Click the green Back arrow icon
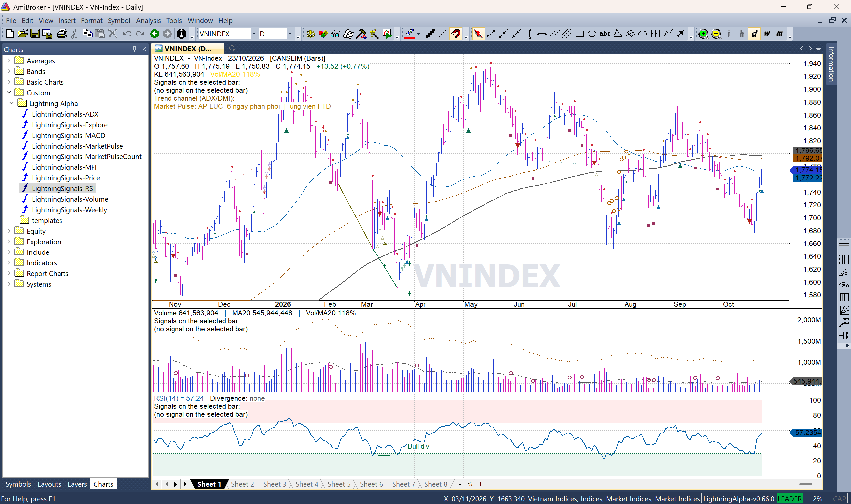This screenshot has height=504, width=851. click(155, 34)
